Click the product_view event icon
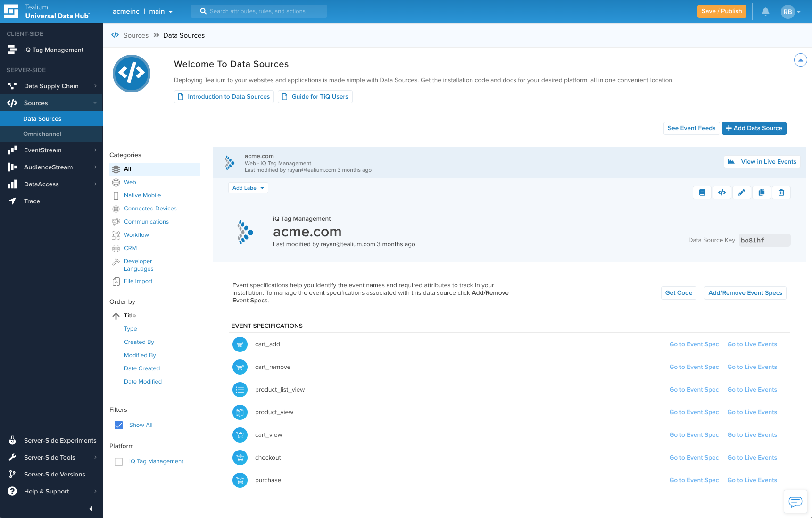This screenshot has width=812, height=518. tap(240, 412)
